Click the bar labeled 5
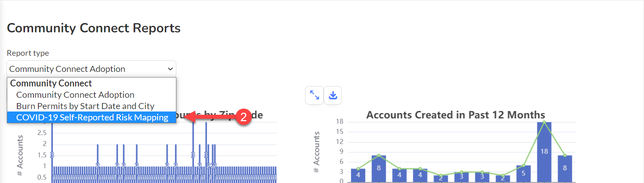Screen dimensions: 644x183 tap(523, 173)
